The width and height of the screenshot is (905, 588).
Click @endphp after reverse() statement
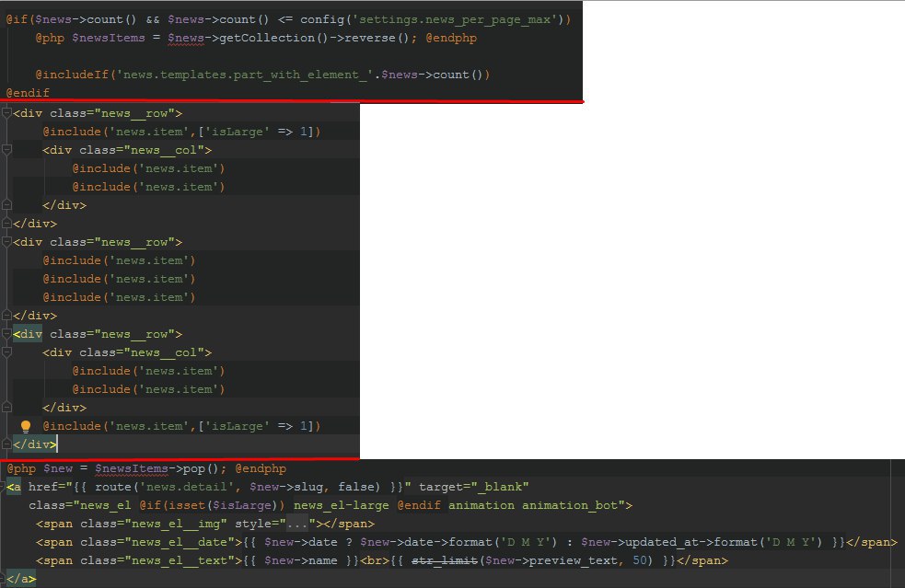pos(451,38)
